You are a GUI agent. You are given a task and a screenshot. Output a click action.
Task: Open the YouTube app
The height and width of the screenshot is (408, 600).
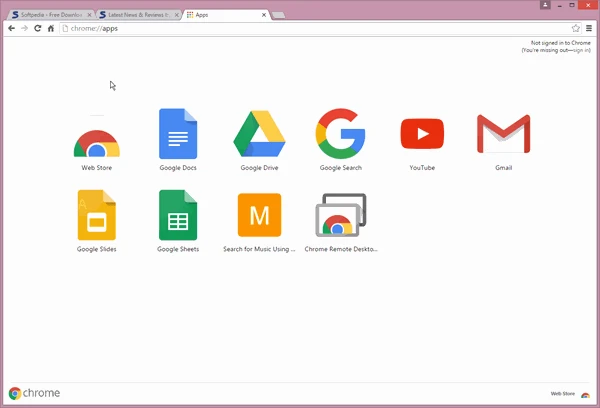[x=422, y=135]
